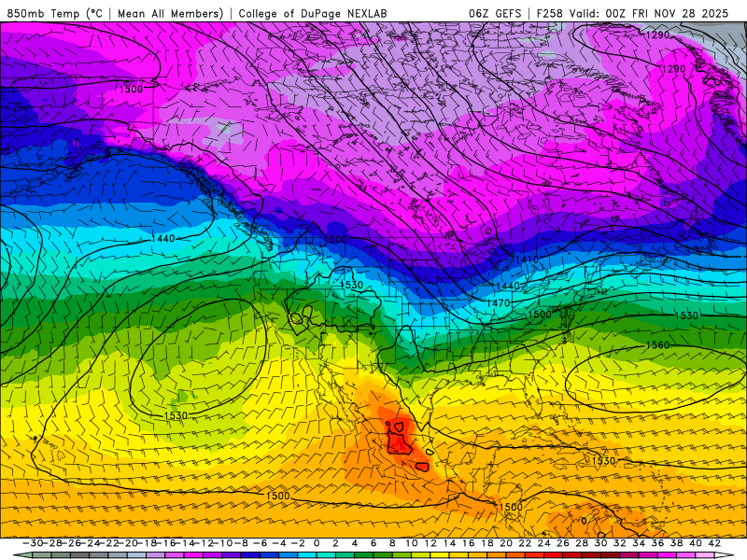
Task: Click 'Valid: 00Z FRI NOV 28 2025' text
Action: point(649,13)
